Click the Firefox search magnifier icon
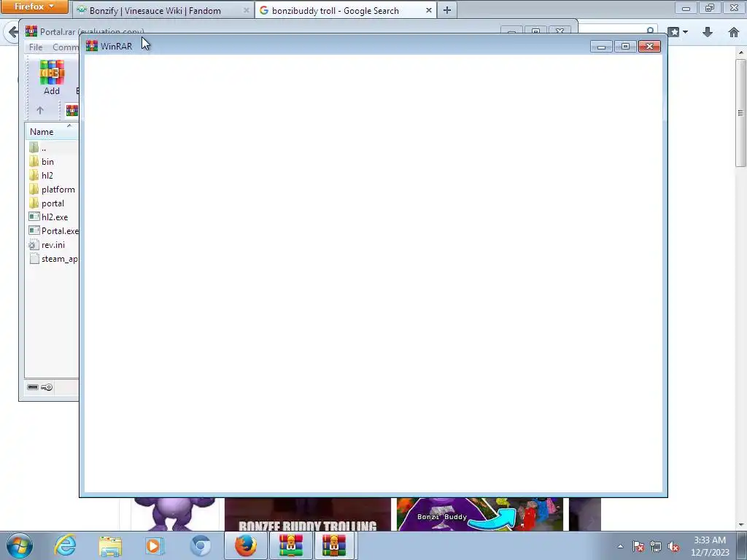This screenshot has width=747, height=560. coord(650,31)
